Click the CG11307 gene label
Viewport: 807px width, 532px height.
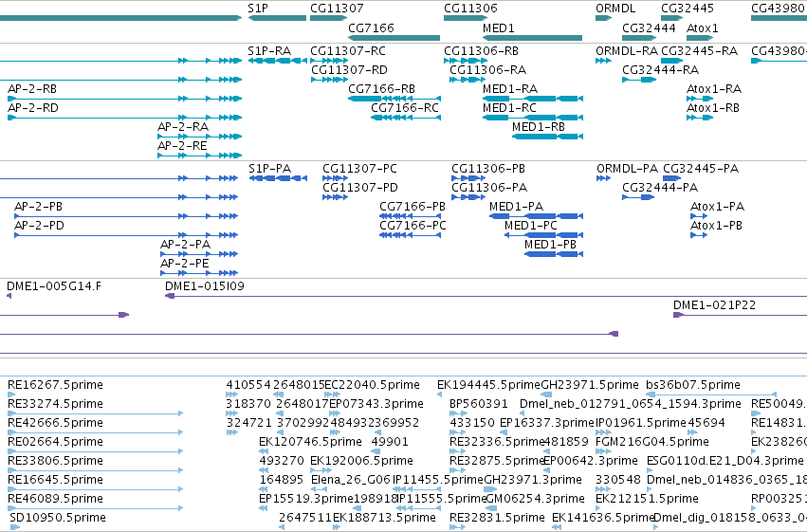[x=337, y=9]
